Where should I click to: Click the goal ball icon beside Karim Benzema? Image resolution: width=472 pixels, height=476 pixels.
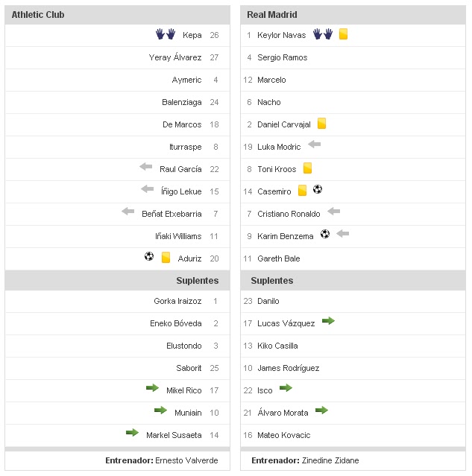pyautogui.click(x=324, y=234)
